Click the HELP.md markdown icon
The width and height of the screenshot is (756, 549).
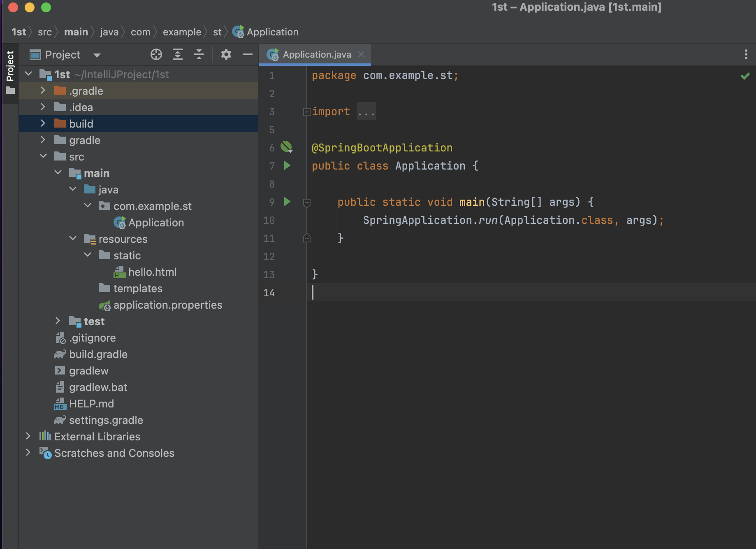tap(60, 403)
